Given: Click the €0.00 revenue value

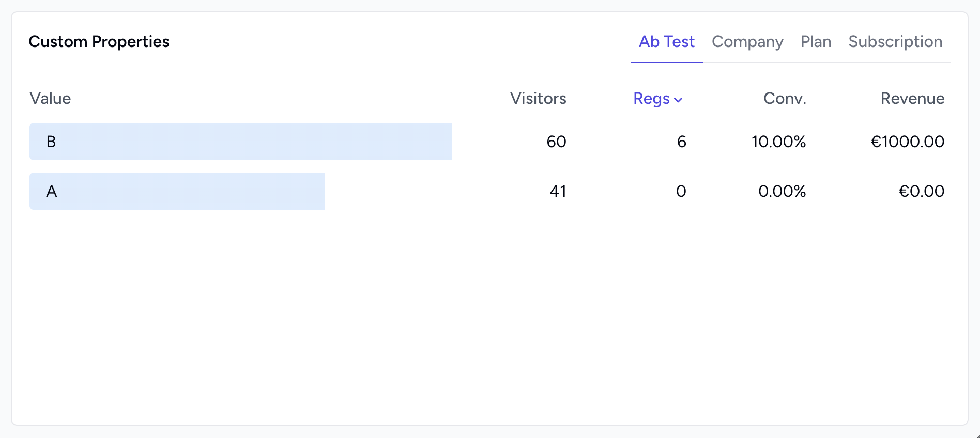Looking at the screenshot, I should pyautogui.click(x=921, y=191).
